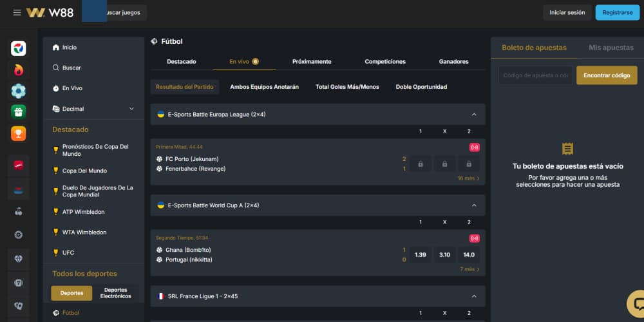
Task: Select Doble Oportunidad market filter
Action: pos(421,87)
